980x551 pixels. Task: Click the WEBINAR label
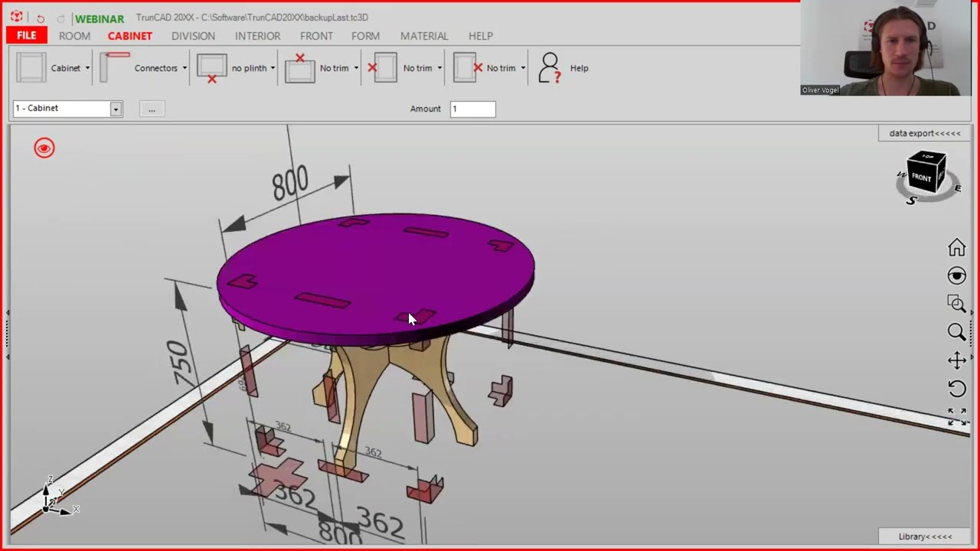tap(100, 18)
